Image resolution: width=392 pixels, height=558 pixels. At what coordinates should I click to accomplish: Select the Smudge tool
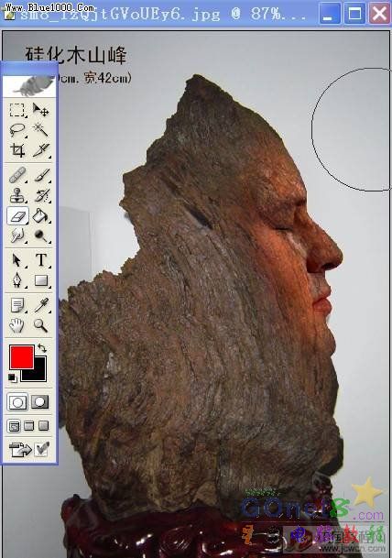point(17,235)
